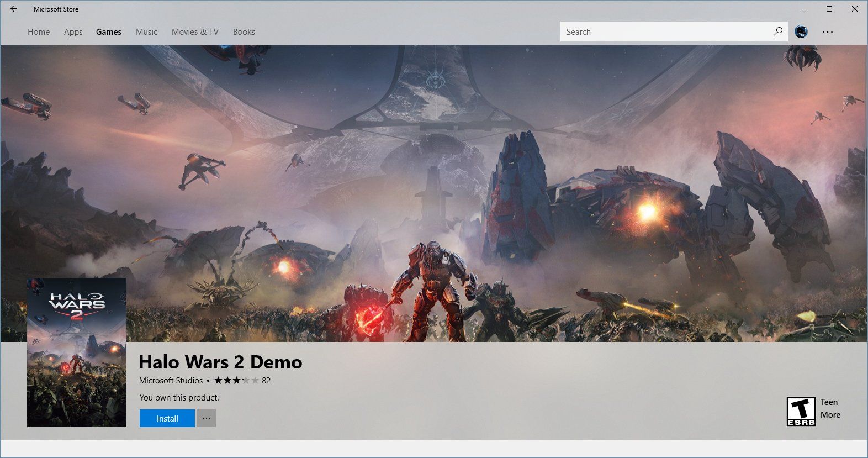Expand the ellipsis options next to Install

207,418
